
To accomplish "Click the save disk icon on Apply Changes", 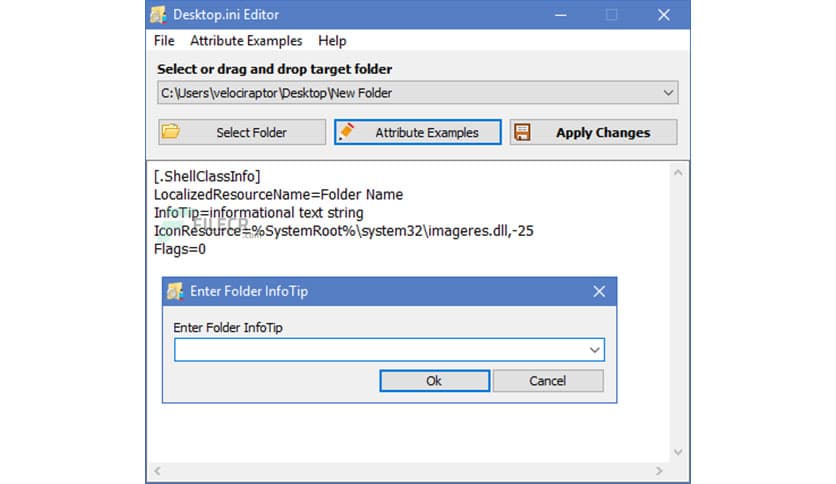I will [522, 132].
